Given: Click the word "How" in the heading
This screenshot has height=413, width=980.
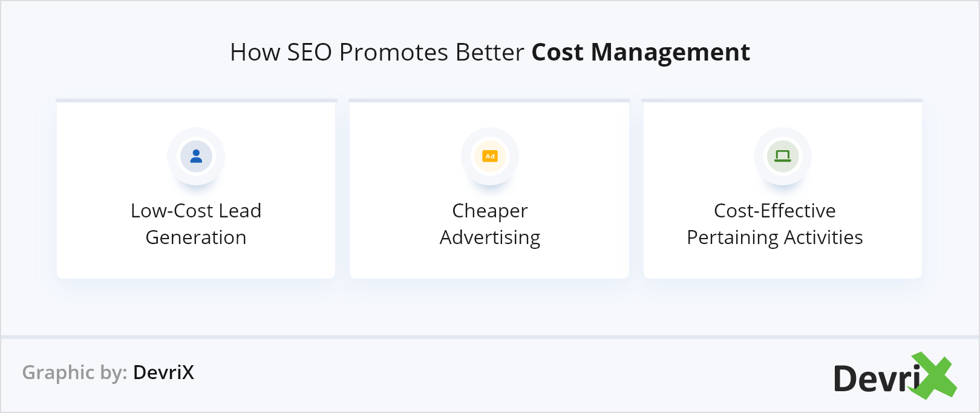Looking at the screenshot, I should (255, 53).
